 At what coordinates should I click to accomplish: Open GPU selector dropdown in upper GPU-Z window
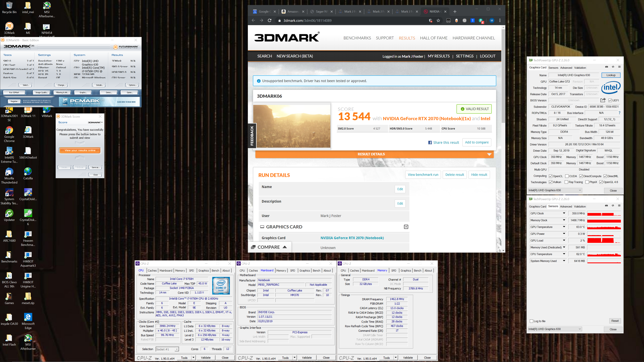555,190
